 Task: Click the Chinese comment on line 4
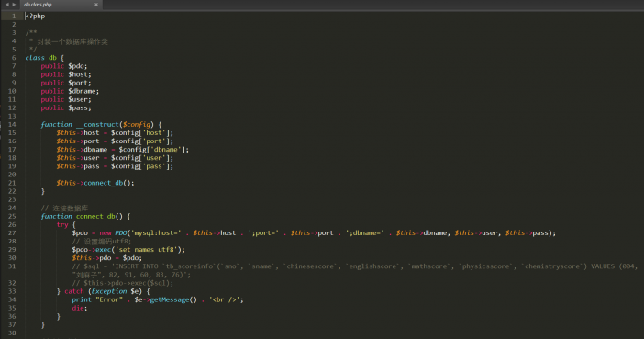[x=68, y=41]
